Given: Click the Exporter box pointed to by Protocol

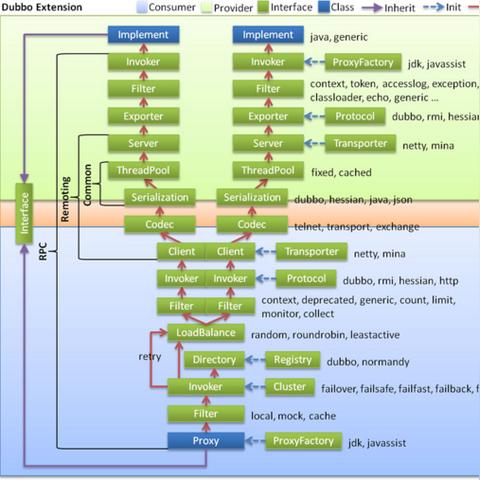Looking at the screenshot, I should [268, 116].
